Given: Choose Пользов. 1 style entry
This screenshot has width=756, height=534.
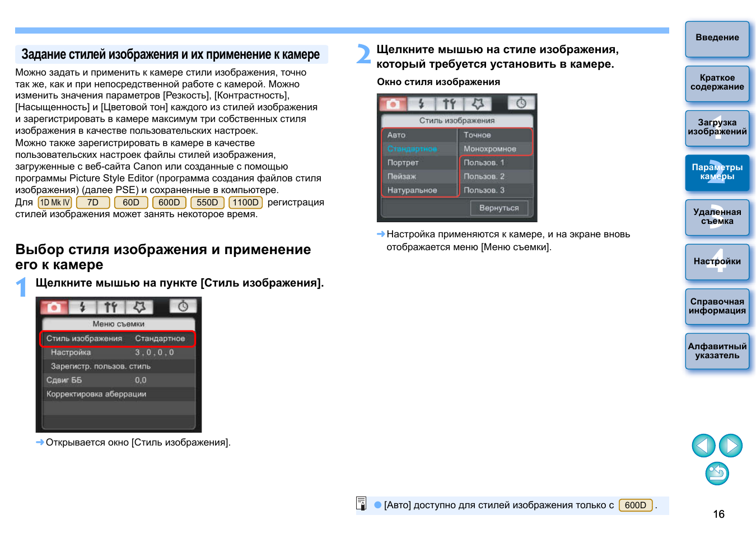Looking at the screenshot, I should 495,162.
